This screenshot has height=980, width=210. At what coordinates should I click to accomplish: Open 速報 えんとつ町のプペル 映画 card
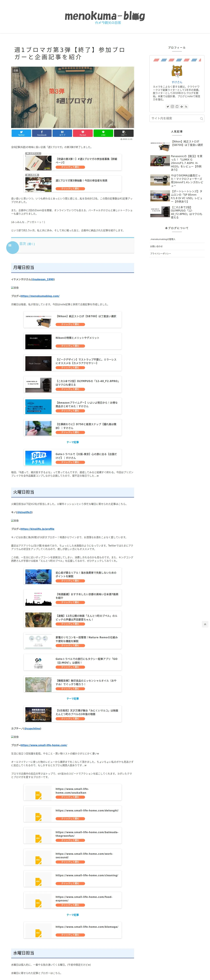click(x=72, y=619)
